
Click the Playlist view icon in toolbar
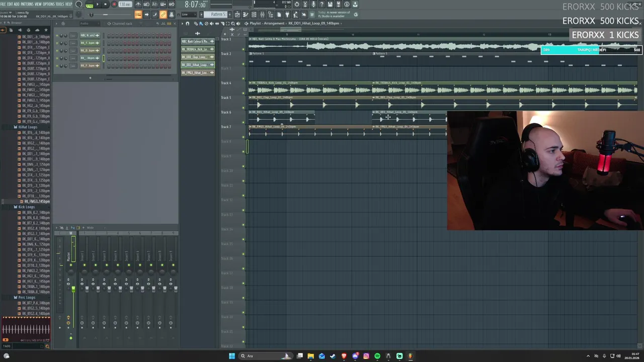click(237, 15)
